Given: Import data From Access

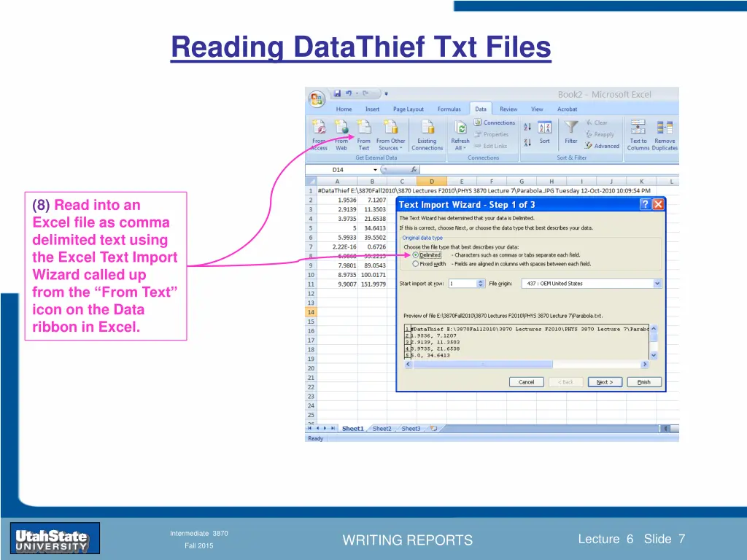Looking at the screenshot, I should click(x=320, y=135).
